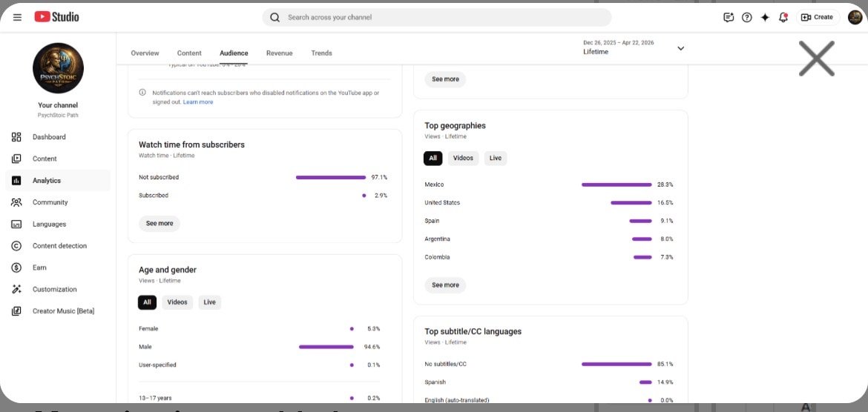Open the Content analytics tab
This screenshot has height=412, width=868.
(x=189, y=53)
